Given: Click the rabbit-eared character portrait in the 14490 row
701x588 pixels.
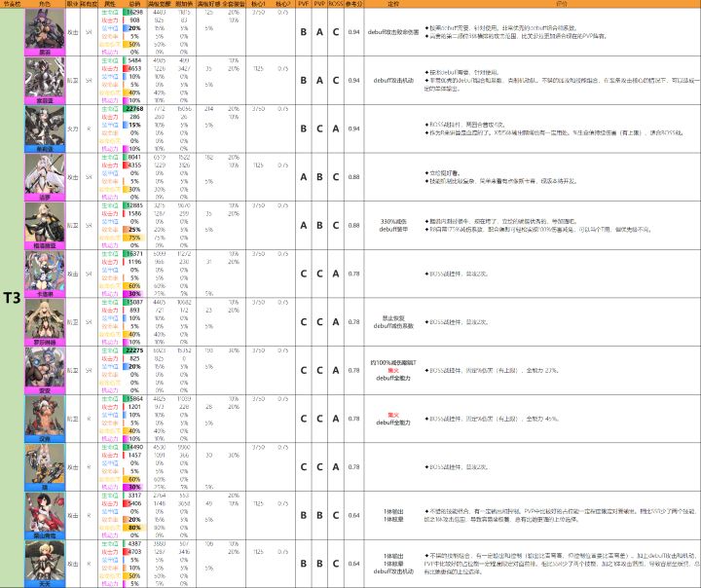Looking at the screenshot, I should coord(45,463).
